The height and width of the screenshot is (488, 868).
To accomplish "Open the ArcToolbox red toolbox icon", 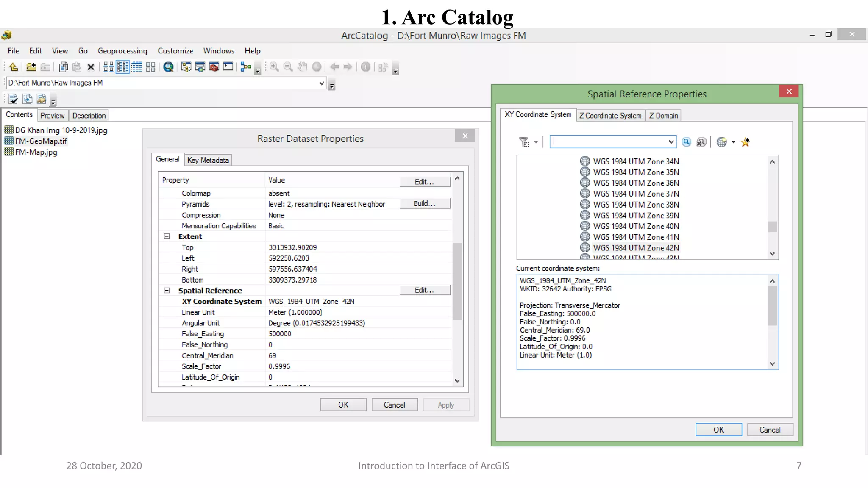I will pos(214,67).
